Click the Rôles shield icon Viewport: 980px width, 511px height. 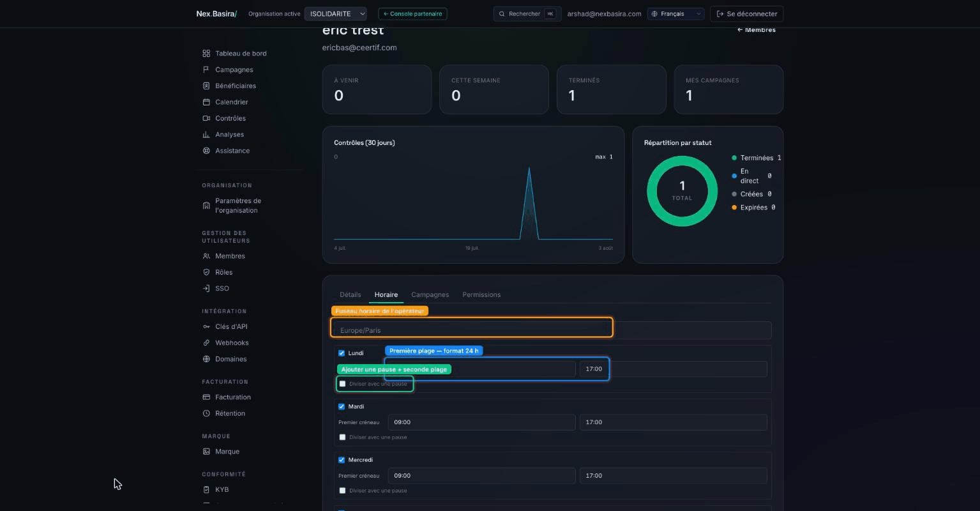point(206,272)
